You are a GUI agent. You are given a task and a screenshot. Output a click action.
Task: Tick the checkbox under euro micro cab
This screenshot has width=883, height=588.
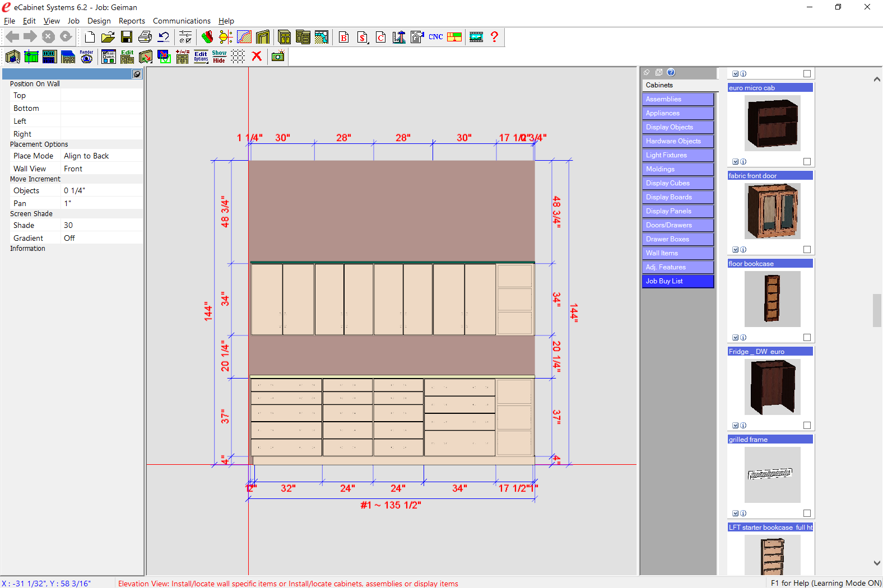[x=807, y=162]
